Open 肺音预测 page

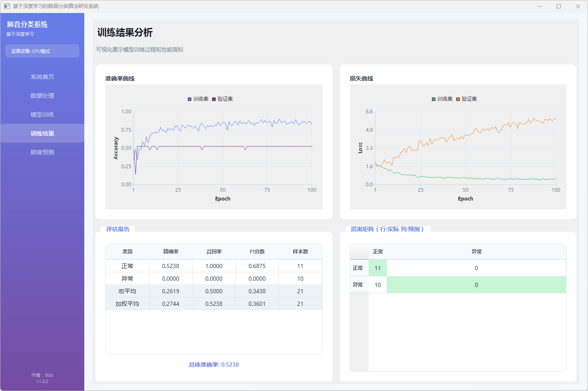coord(42,152)
